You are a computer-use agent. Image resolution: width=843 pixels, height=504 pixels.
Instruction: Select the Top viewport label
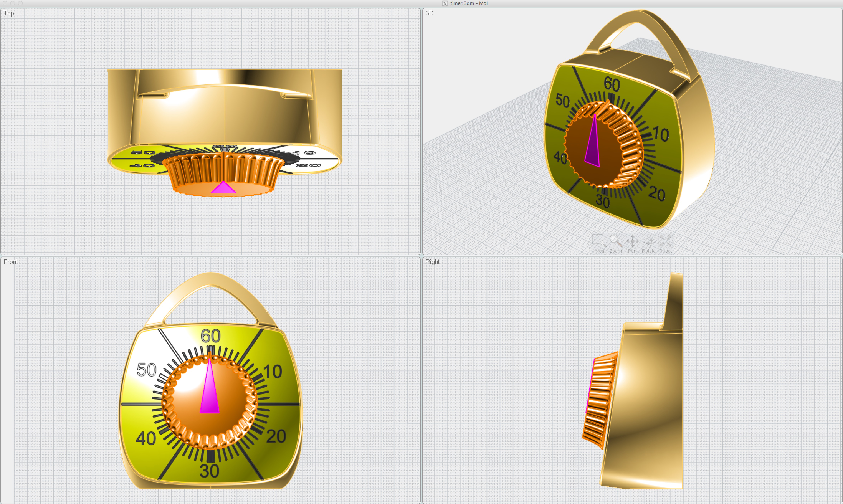tap(9, 13)
